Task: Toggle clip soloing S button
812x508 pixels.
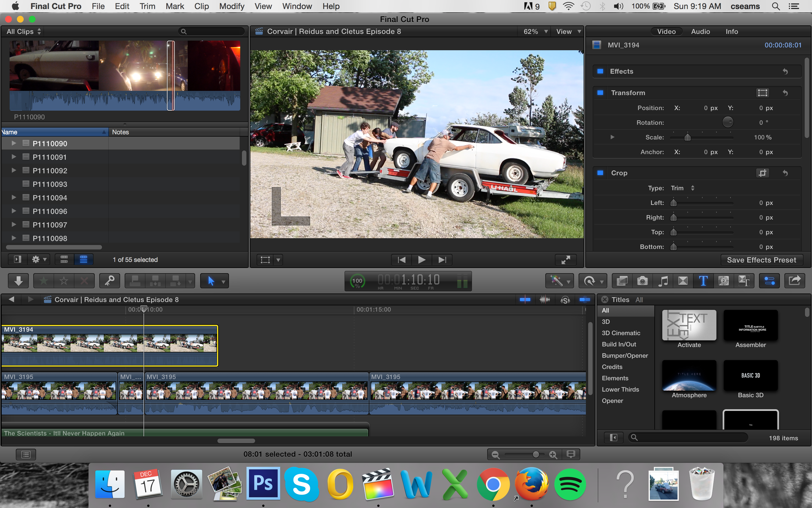Action: [x=565, y=299]
